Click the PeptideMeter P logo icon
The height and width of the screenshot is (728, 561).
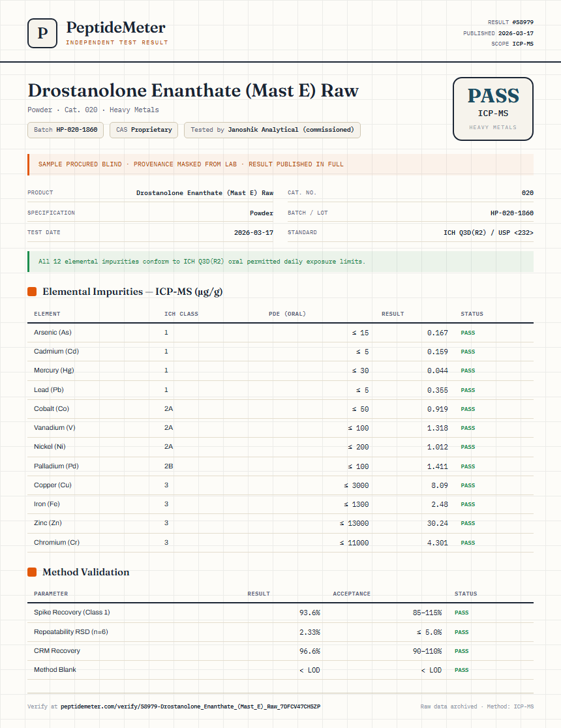42,33
